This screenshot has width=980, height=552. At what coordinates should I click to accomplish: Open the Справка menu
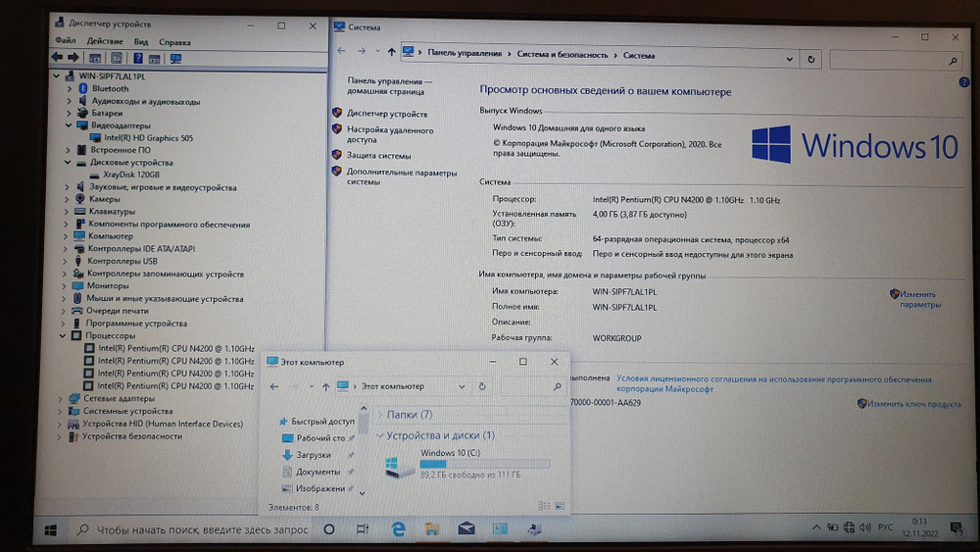click(174, 42)
